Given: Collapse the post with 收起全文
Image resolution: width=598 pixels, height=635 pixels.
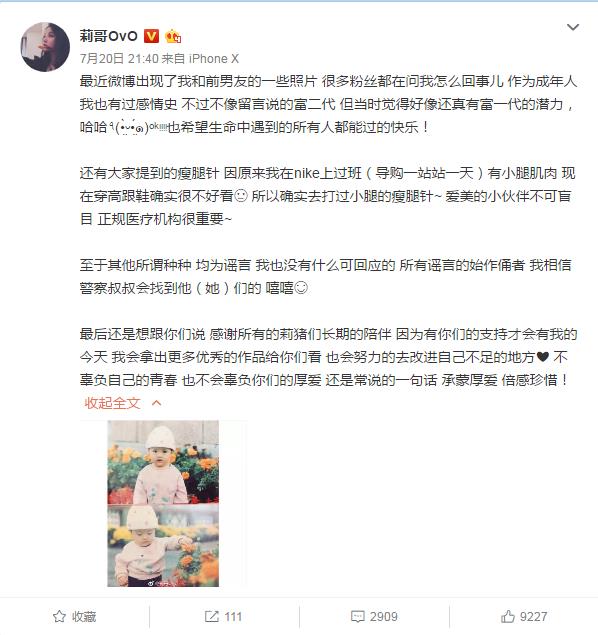Looking at the screenshot, I should (112, 403).
